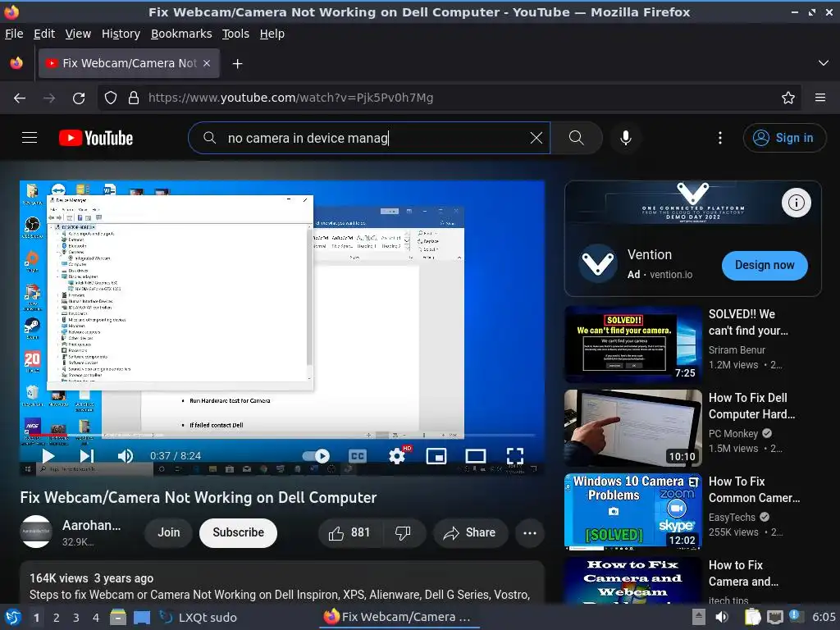The width and height of the screenshot is (840, 630).
Task: Open more actions ellipsis below video
Action: (530, 532)
